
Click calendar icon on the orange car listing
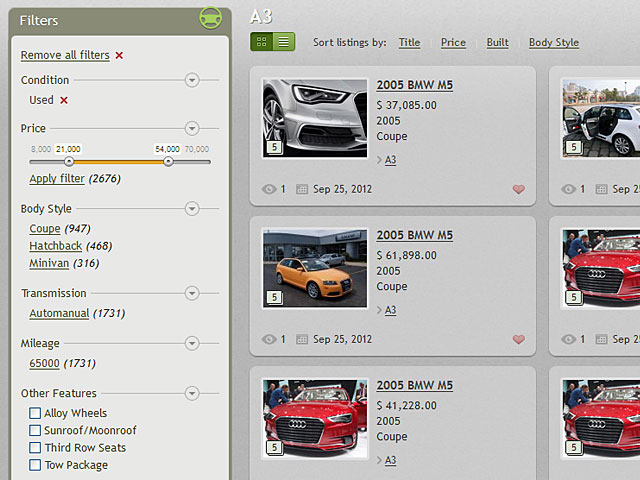pos(302,340)
